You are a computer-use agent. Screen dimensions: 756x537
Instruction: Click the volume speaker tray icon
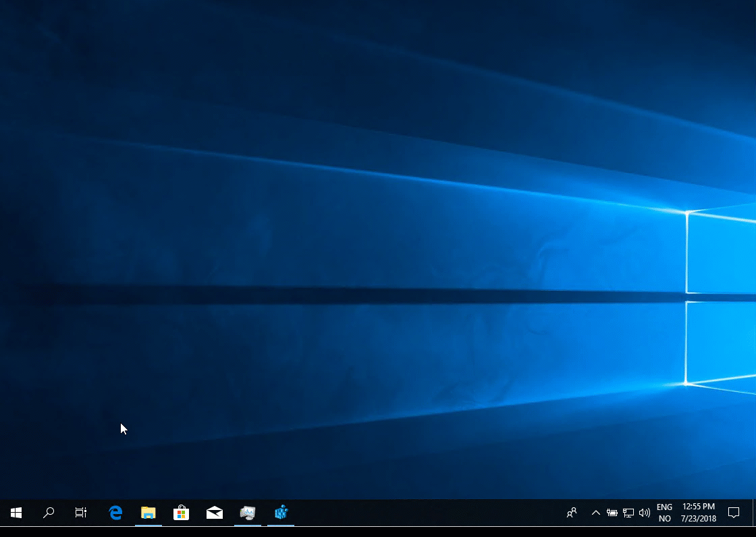click(645, 513)
